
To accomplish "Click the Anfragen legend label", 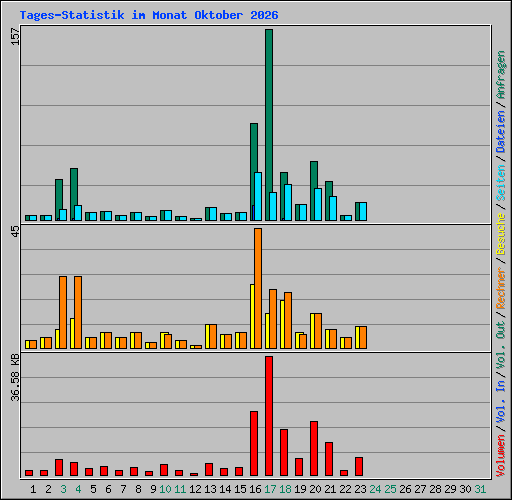I will (x=501, y=75).
